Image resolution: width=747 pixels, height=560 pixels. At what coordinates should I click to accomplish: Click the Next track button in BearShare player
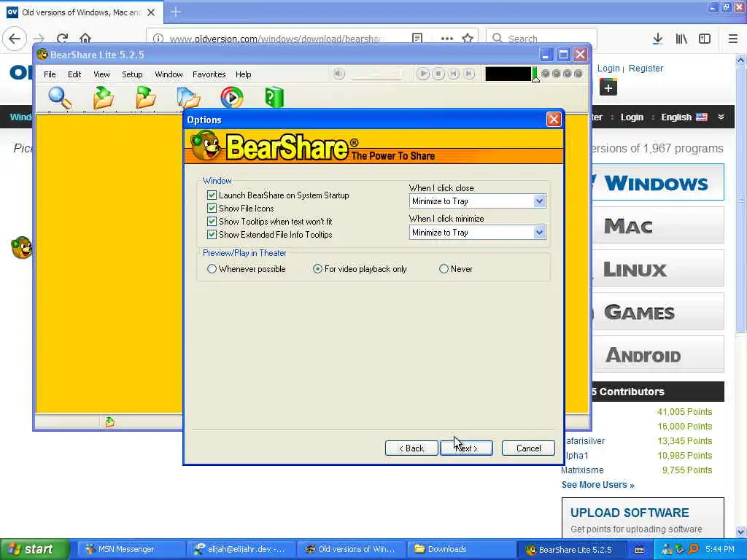[469, 74]
